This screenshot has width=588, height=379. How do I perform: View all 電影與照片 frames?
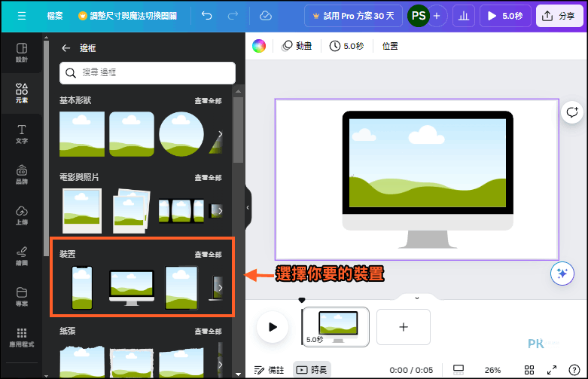tap(208, 178)
